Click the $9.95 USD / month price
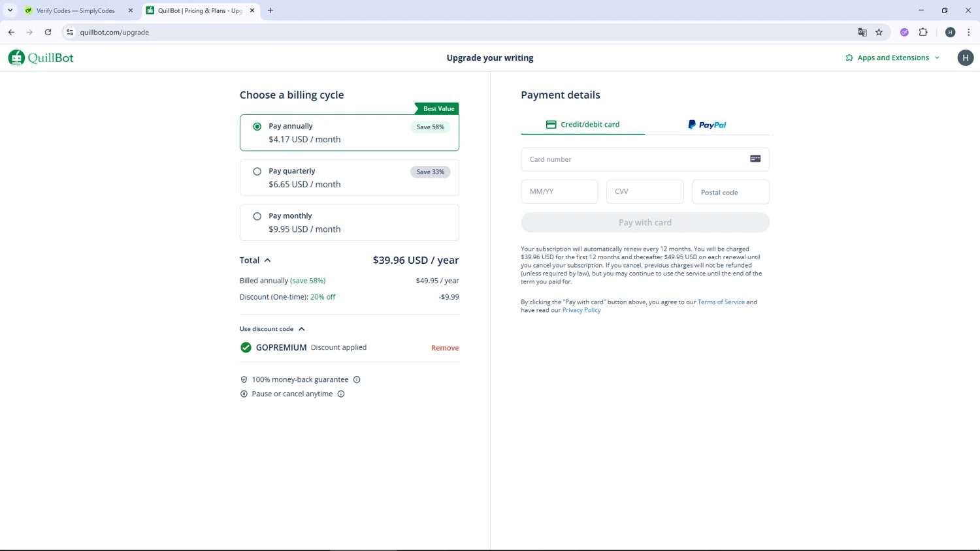Viewport: 980px width, 551px height. [x=304, y=229]
